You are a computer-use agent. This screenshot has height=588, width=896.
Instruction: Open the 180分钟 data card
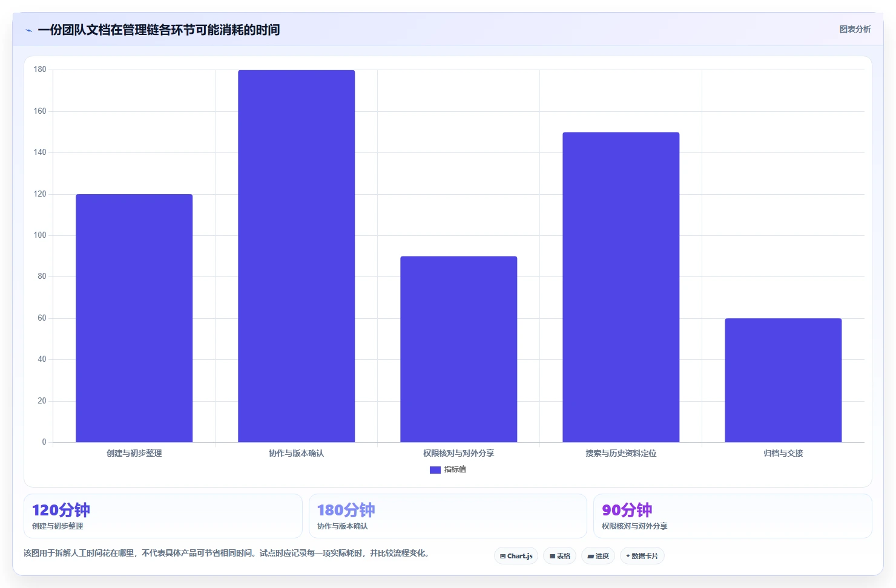(x=448, y=516)
